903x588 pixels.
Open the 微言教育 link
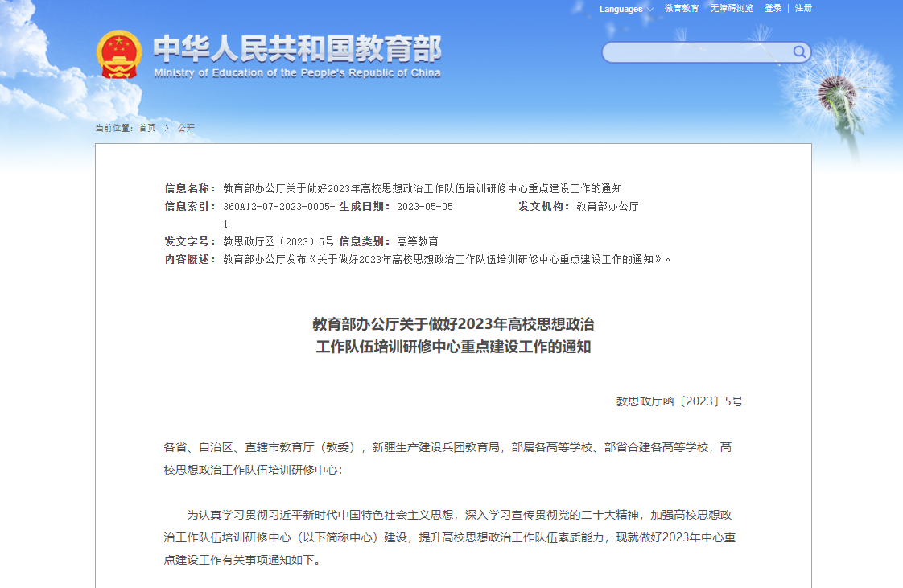point(681,9)
